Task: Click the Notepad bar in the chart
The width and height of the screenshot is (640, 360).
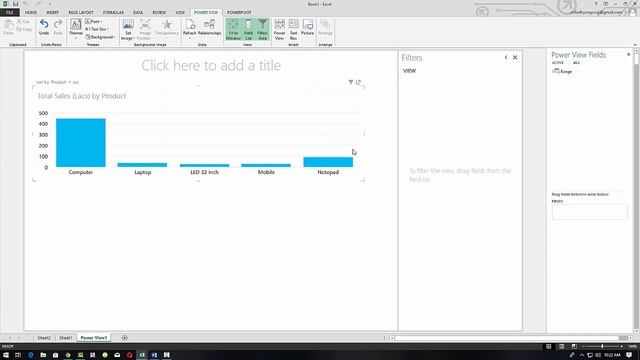Action: tap(328, 162)
